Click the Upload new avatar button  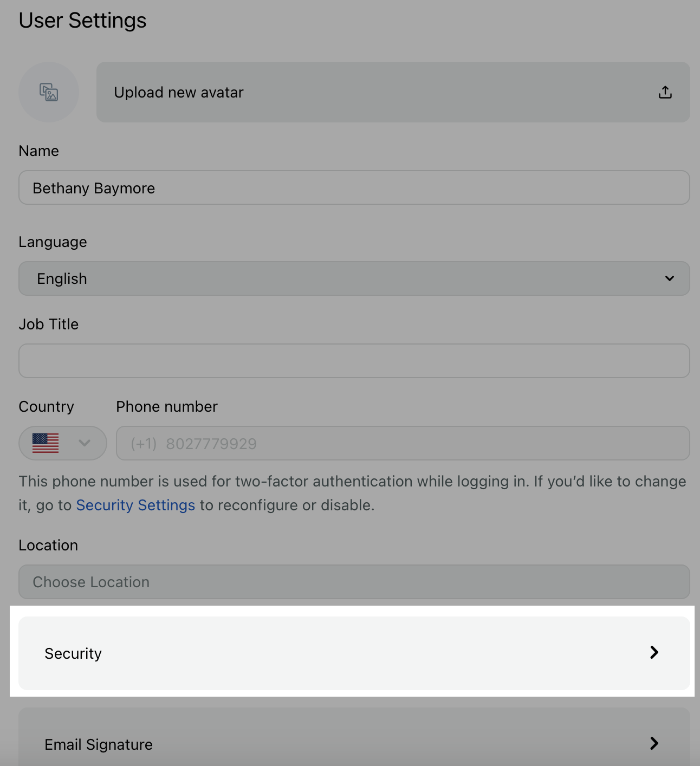coord(393,92)
